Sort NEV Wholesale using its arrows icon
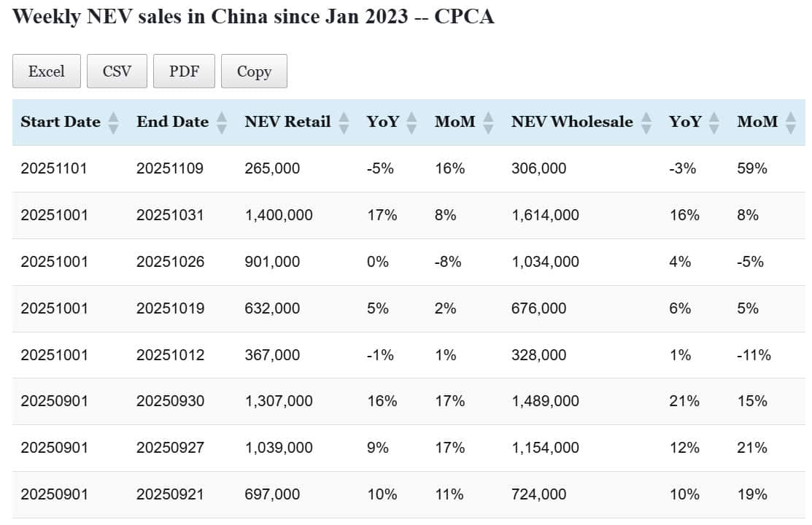Image resolution: width=812 pixels, height=525 pixels. (x=646, y=122)
